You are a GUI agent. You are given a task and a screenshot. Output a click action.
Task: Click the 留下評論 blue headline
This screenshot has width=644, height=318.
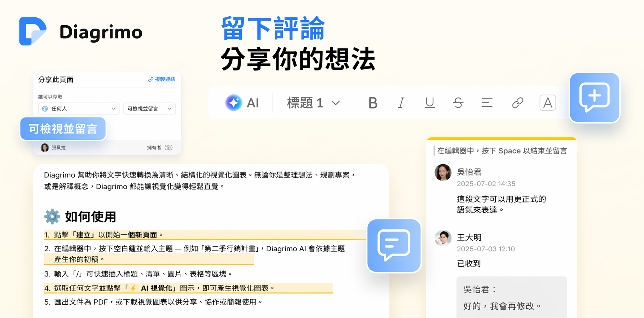click(273, 28)
